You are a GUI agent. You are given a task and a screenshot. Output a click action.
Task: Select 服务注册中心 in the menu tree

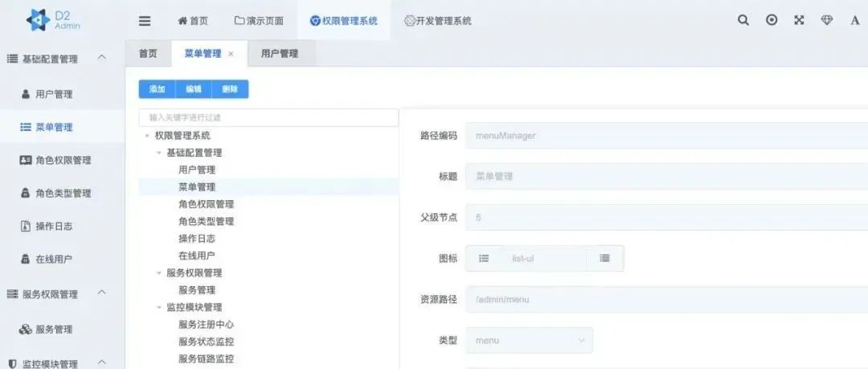coord(207,325)
